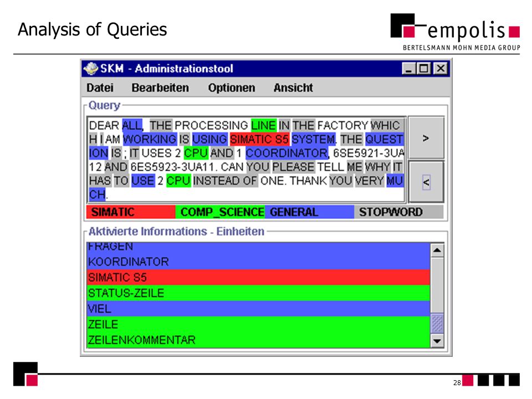The height and width of the screenshot is (399, 532).
Task: Click the highlighted word COORDINATOR in the query
Action: (287, 153)
